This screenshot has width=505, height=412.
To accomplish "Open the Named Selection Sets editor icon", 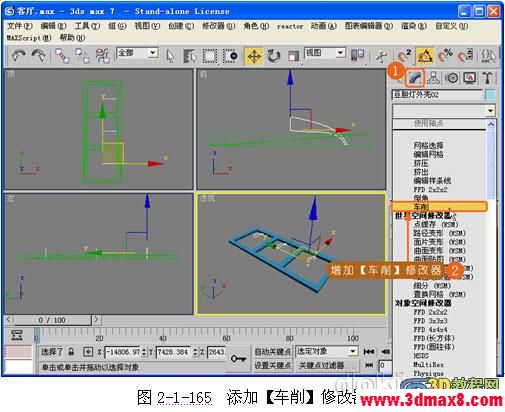I will click(488, 56).
